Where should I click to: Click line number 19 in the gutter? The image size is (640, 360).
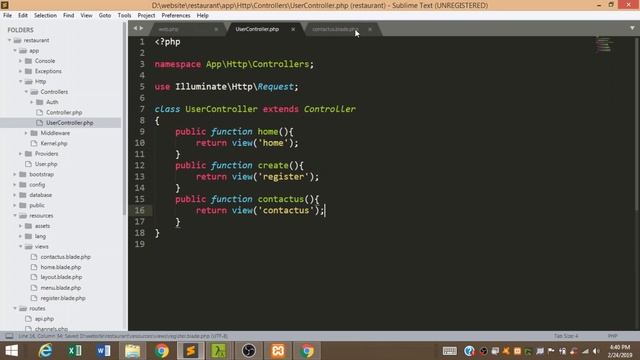point(140,244)
